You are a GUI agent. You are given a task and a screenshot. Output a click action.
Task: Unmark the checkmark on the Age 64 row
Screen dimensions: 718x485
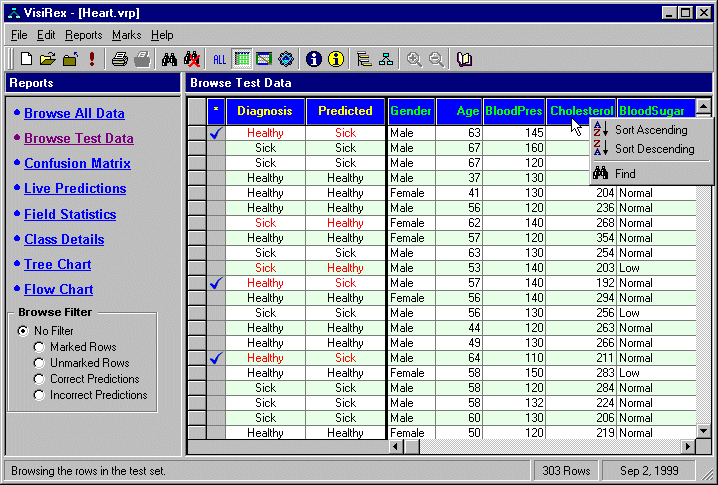(x=216, y=358)
